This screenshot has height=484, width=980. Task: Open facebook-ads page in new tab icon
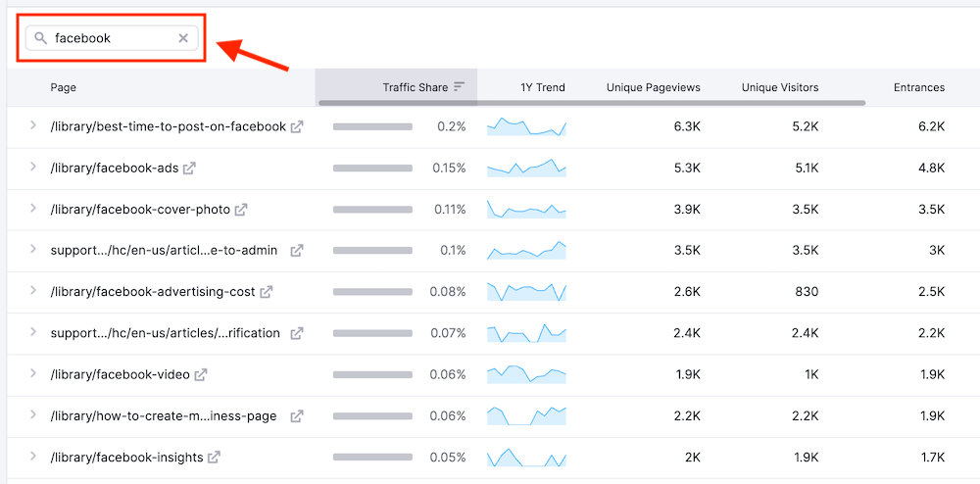click(x=190, y=169)
